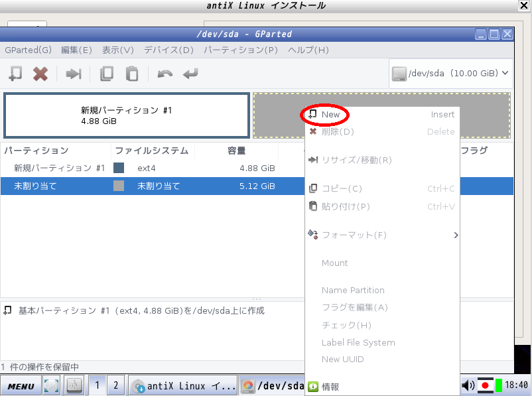Click the volume speaker tray icon
The width and height of the screenshot is (532, 396).
tap(468, 385)
